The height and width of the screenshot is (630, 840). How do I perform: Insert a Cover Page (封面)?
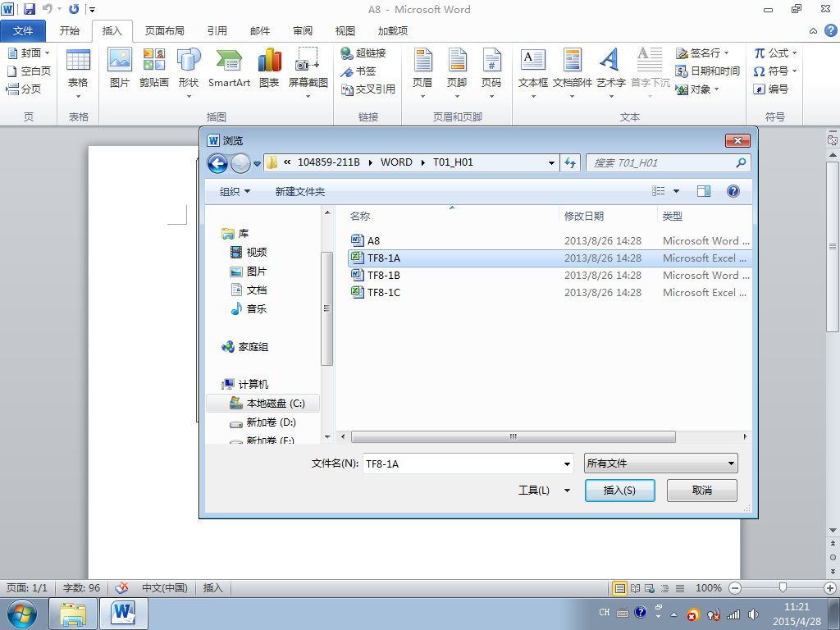coord(29,53)
